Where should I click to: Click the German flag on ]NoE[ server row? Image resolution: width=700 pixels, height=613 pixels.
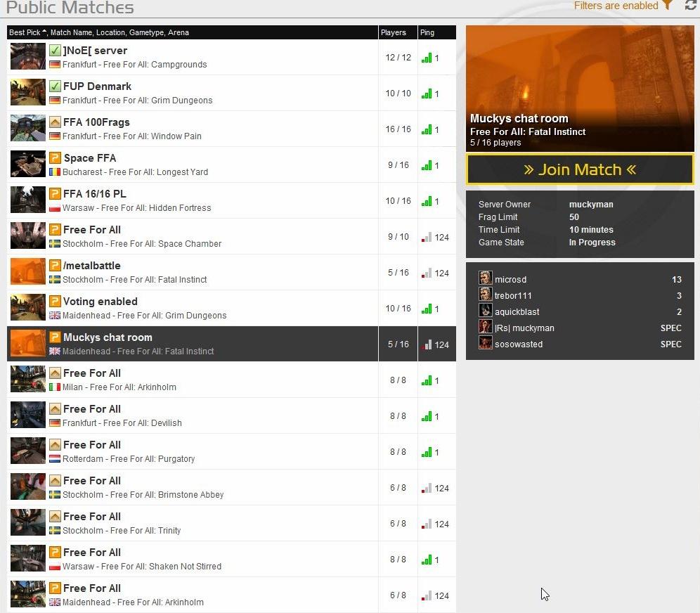pos(55,64)
